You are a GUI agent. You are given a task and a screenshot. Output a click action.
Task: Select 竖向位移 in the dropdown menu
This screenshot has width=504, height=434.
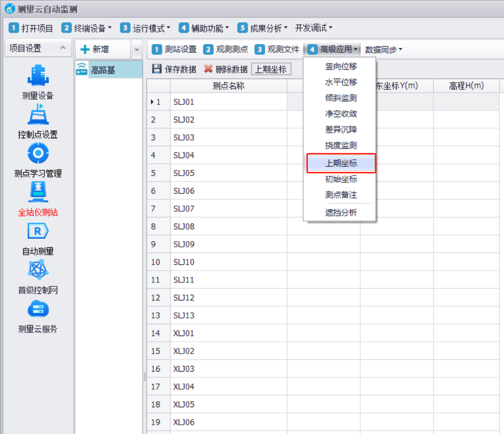341,66
